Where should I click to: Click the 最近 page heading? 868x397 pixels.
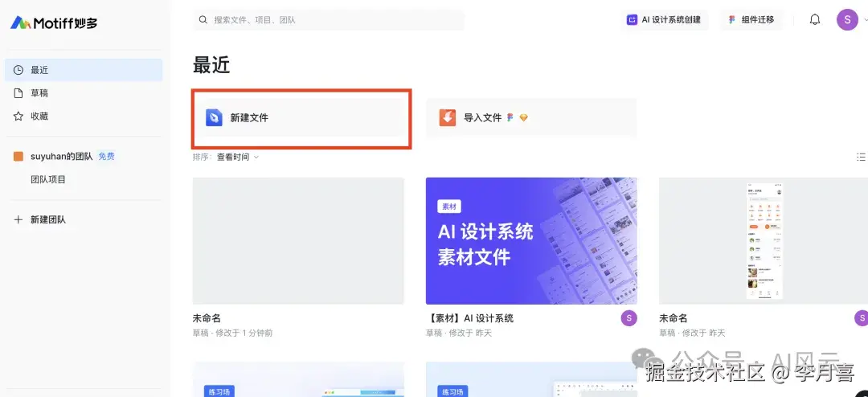(x=211, y=65)
